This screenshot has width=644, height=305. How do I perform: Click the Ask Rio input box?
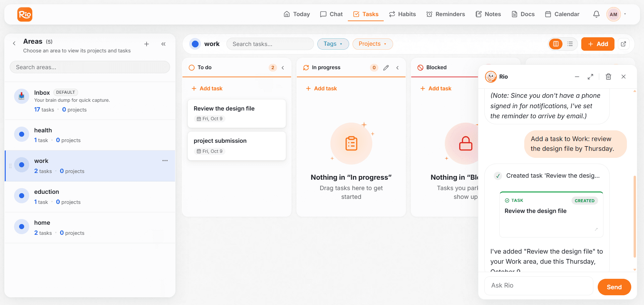pos(539,286)
